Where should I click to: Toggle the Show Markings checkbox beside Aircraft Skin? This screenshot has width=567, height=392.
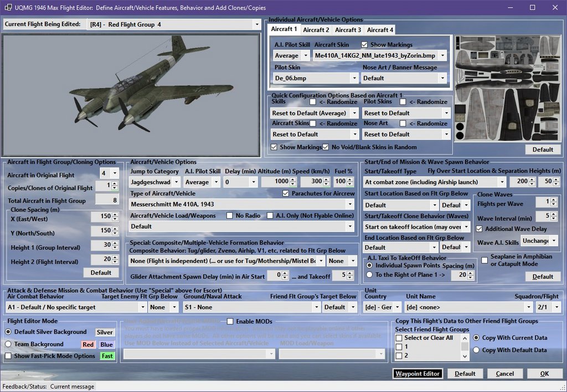pos(364,45)
